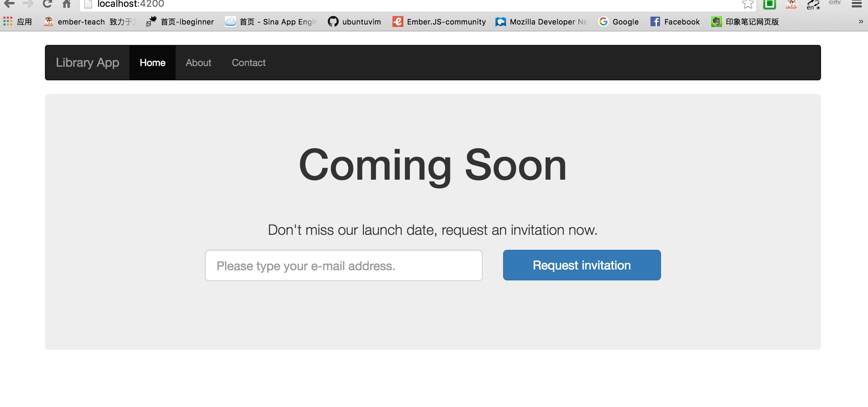Focus the e-mail address input field
868x407 pixels.
pyautogui.click(x=343, y=265)
